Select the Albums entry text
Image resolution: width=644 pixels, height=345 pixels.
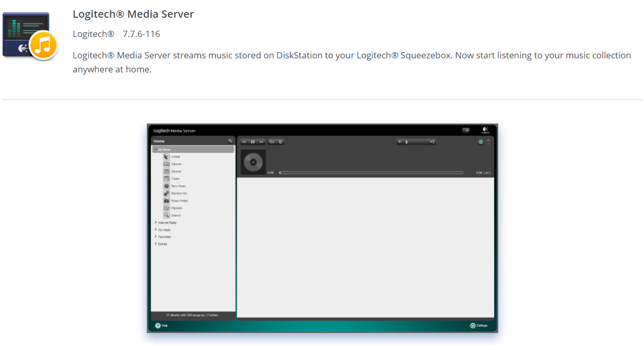[176, 164]
